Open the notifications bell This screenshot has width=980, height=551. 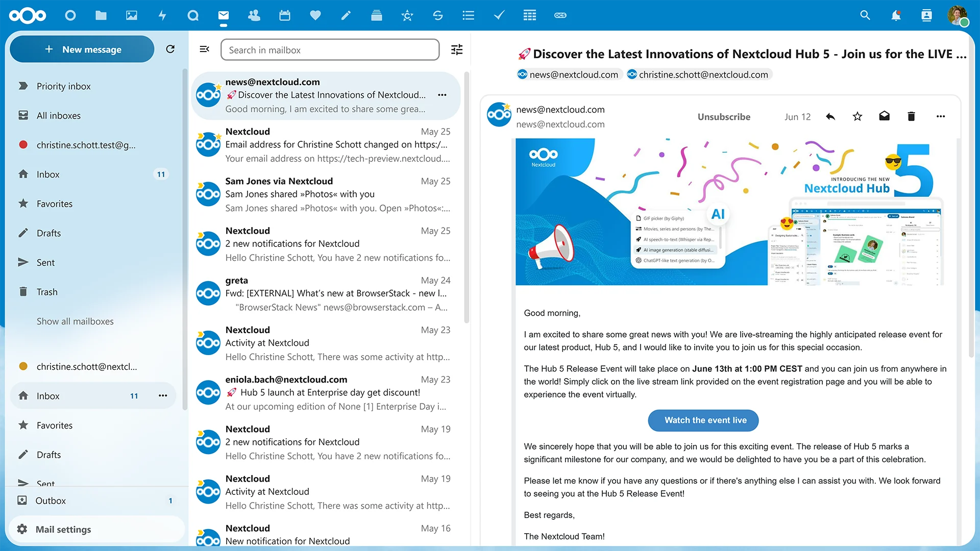point(896,15)
